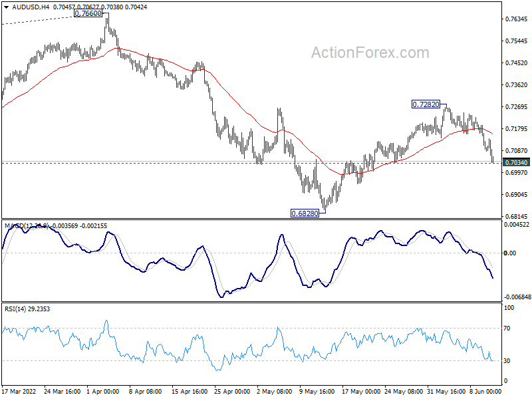Screen dimensions: 532x399
Task: Click the 0.68280 low price label
Action: (x=305, y=213)
